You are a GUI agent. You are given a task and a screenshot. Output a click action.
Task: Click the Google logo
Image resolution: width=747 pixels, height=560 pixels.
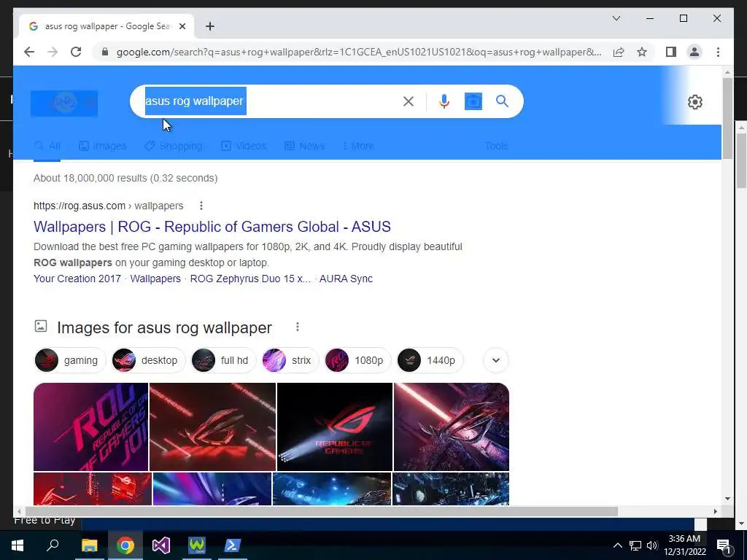coord(64,104)
